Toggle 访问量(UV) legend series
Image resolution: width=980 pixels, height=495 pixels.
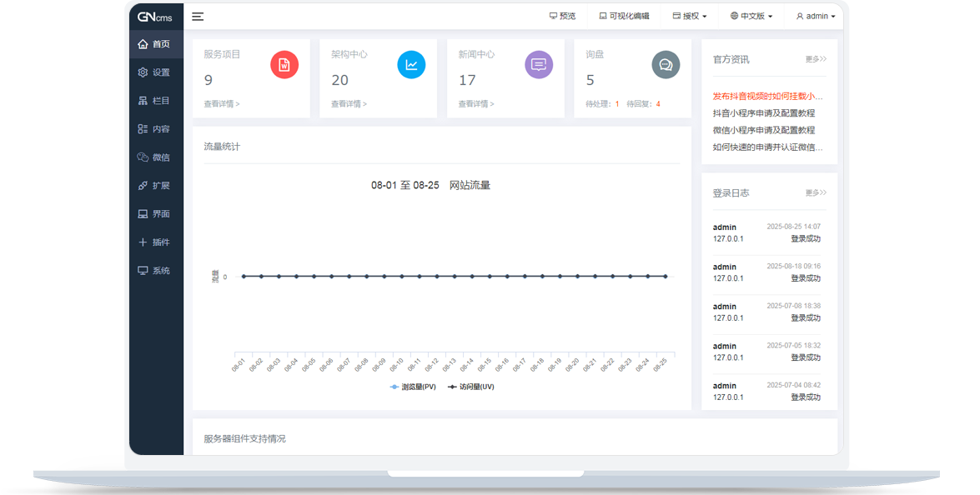point(471,387)
